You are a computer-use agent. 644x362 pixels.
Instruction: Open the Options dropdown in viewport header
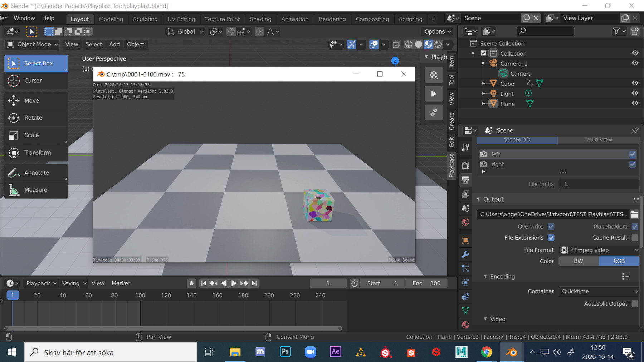coord(438,31)
